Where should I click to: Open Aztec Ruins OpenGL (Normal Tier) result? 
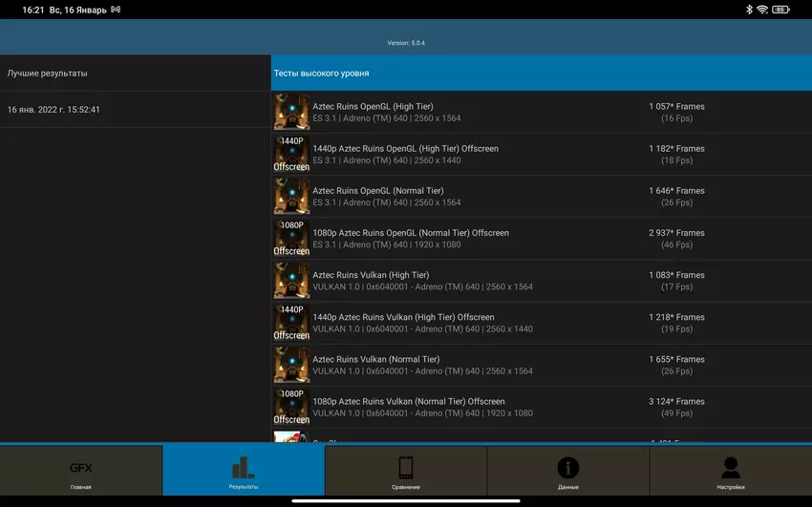click(x=377, y=196)
